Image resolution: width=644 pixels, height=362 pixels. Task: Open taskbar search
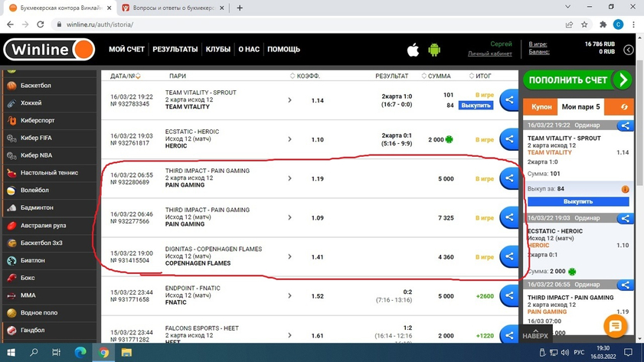(x=34, y=353)
